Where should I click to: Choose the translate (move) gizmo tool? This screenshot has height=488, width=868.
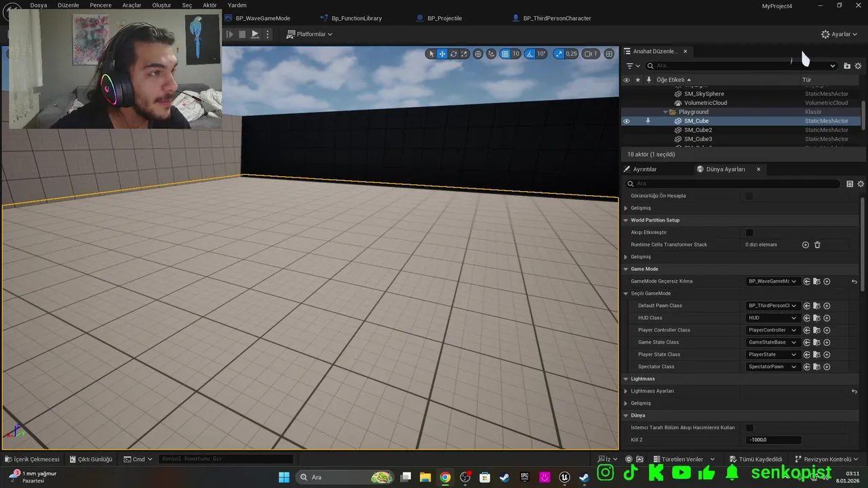pos(442,54)
